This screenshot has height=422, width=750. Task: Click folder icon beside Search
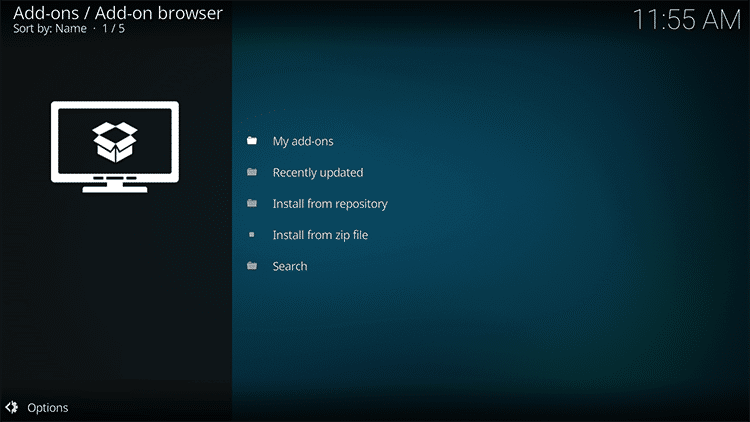pos(252,266)
